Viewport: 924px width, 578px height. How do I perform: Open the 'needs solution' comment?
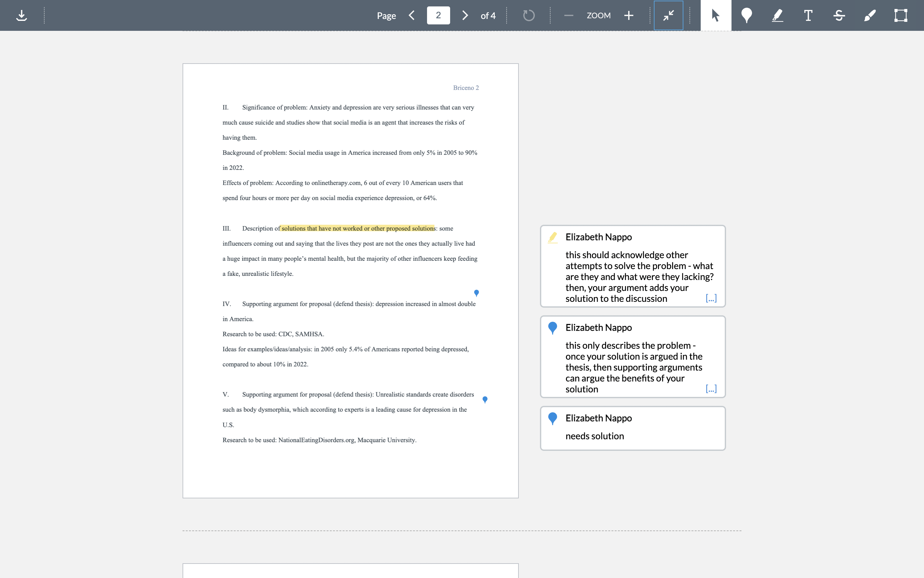click(633, 428)
